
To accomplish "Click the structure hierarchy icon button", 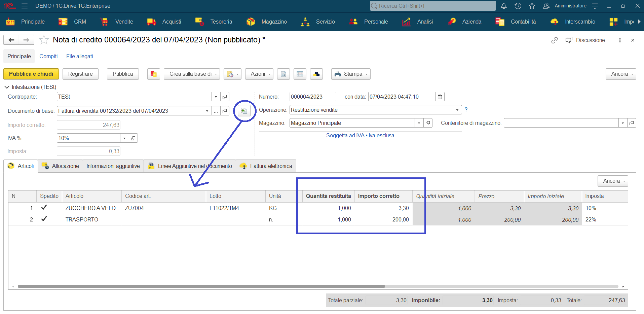I will (x=316, y=74).
